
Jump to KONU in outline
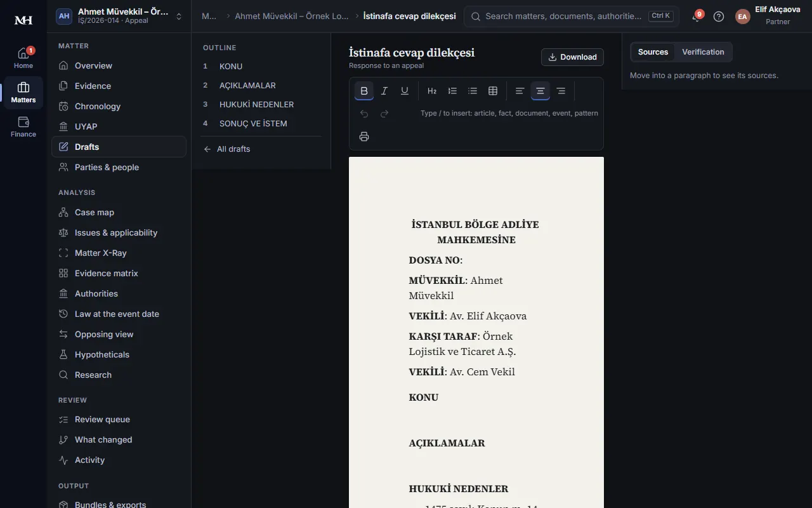click(x=261, y=66)
